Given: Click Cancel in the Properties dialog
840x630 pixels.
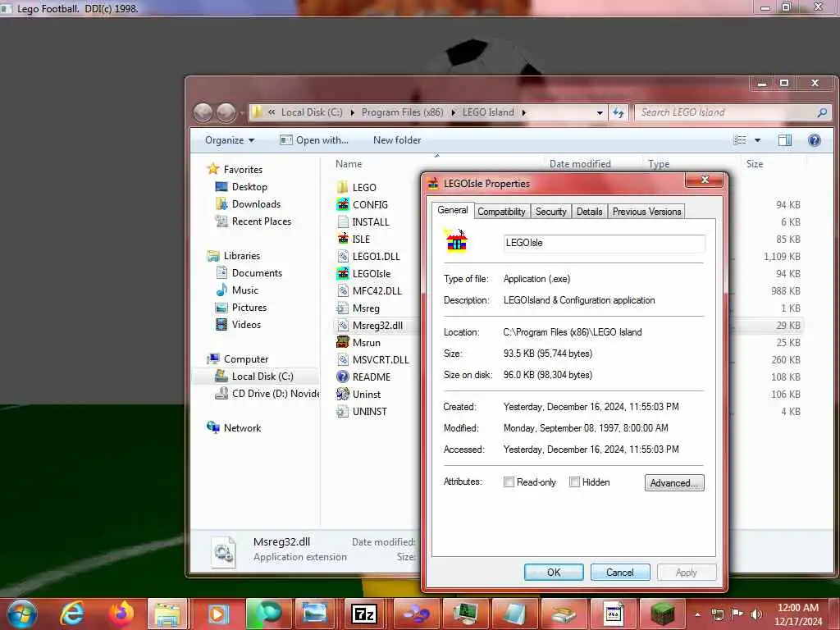Looking at the screenshot, I should (620, 572).
